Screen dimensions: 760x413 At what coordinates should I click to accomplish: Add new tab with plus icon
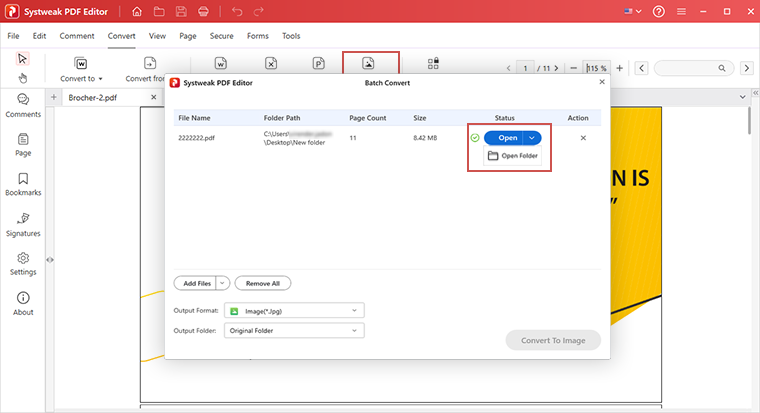(x=54, y=97)
